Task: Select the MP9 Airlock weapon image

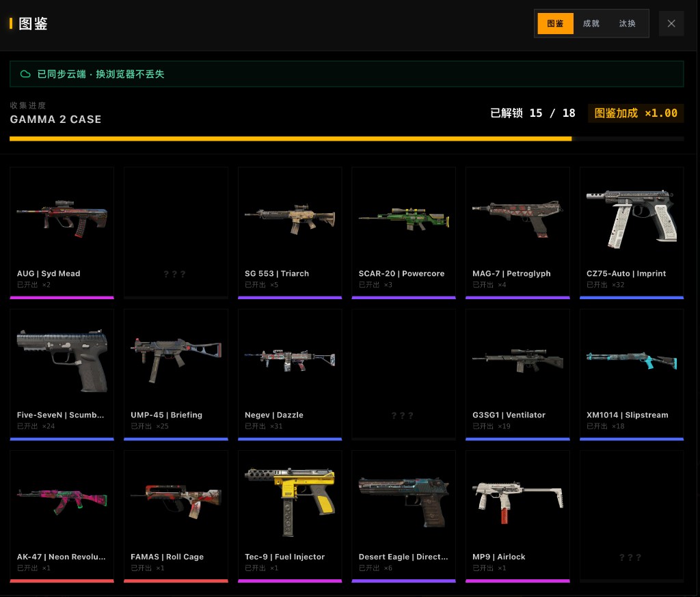Action: [517, 502]
